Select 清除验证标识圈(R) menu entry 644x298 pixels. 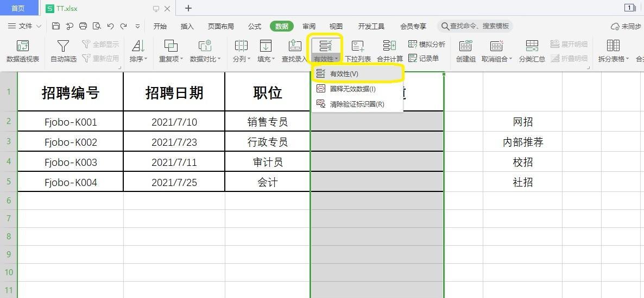pyautogui.click(x=357, y=104)
